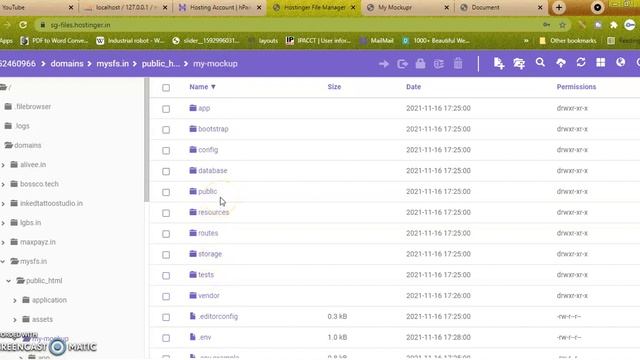Expand the inkedtattoostudio.in tree node
640x360 pixels.
3,203
